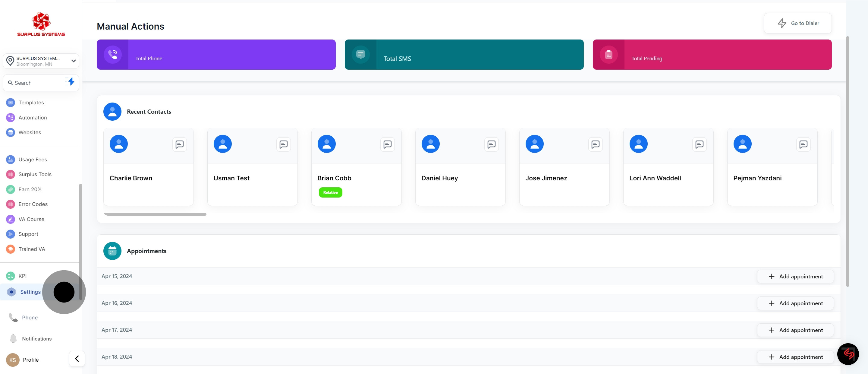The width and height of the screenshot is (868, 374).
Task: Open message icon on Charlie Brown card
Action: pos(180,144)
